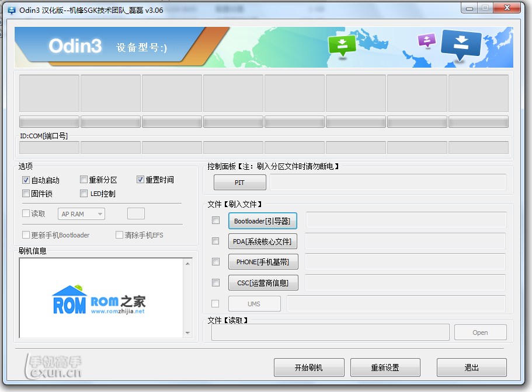This screenshot has width=532, height=392.
Task: Click the Bootloader file path field
Action: tap(406, 220)
